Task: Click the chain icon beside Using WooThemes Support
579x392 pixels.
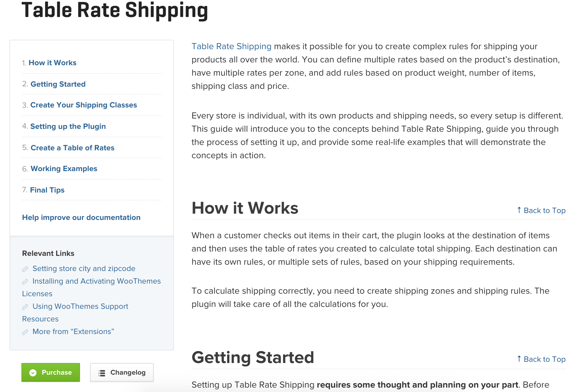Action: coord(25,307)
